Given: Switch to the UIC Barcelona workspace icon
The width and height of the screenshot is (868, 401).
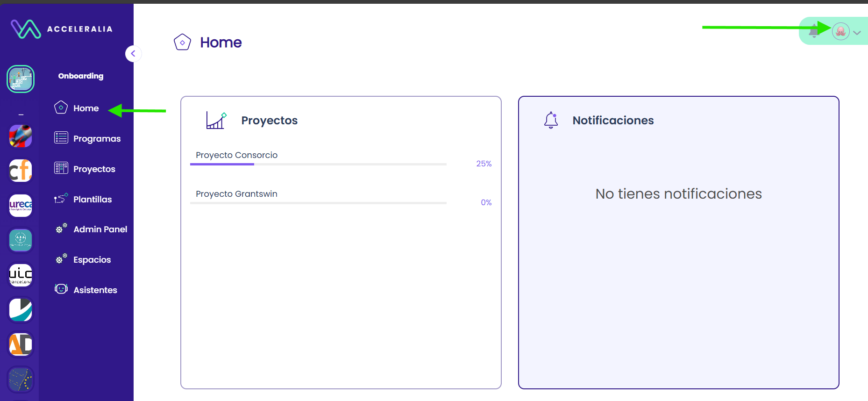Looking at the screenshot, I should click(21, 275).
